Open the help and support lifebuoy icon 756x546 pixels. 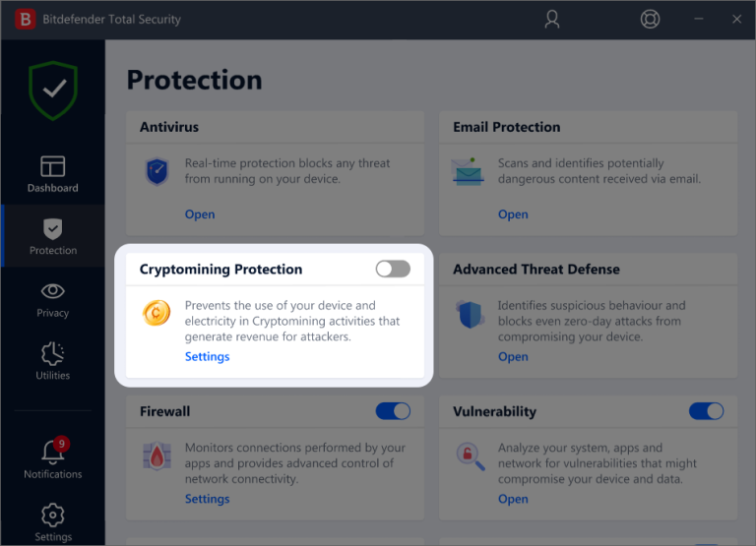650,19
